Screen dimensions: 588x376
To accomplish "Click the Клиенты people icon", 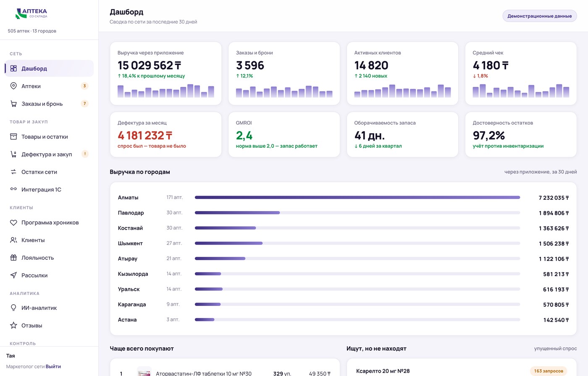I will [13, 240].
